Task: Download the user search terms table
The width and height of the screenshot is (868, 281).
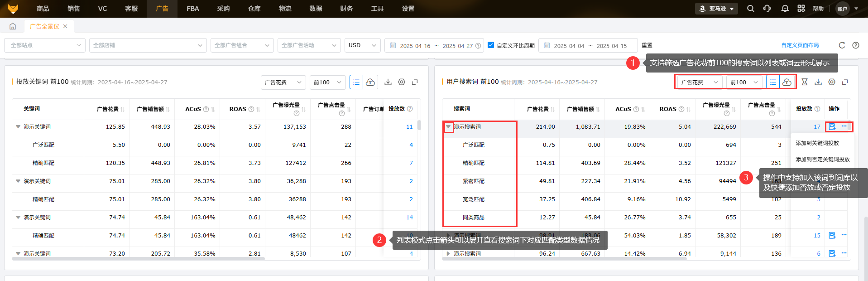Action: (818, 82)
